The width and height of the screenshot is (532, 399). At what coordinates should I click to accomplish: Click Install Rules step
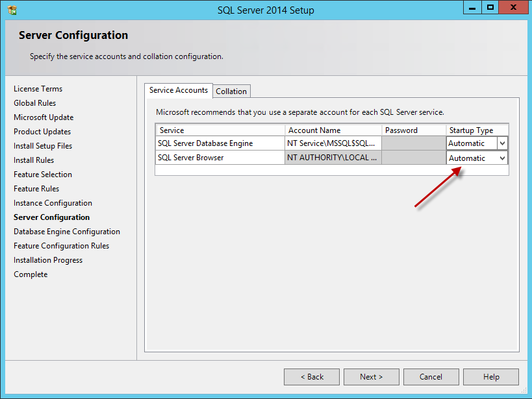click(34, 160)
